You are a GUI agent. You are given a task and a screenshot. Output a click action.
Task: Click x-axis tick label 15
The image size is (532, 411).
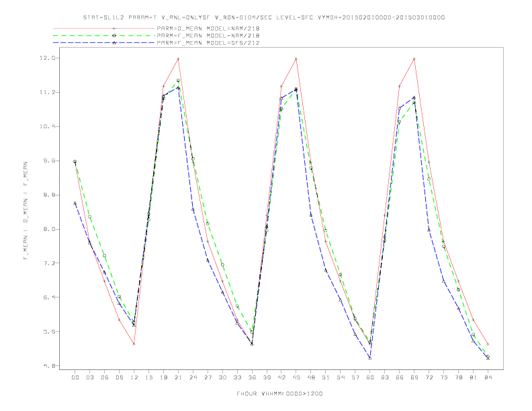[x=148, y=377]
